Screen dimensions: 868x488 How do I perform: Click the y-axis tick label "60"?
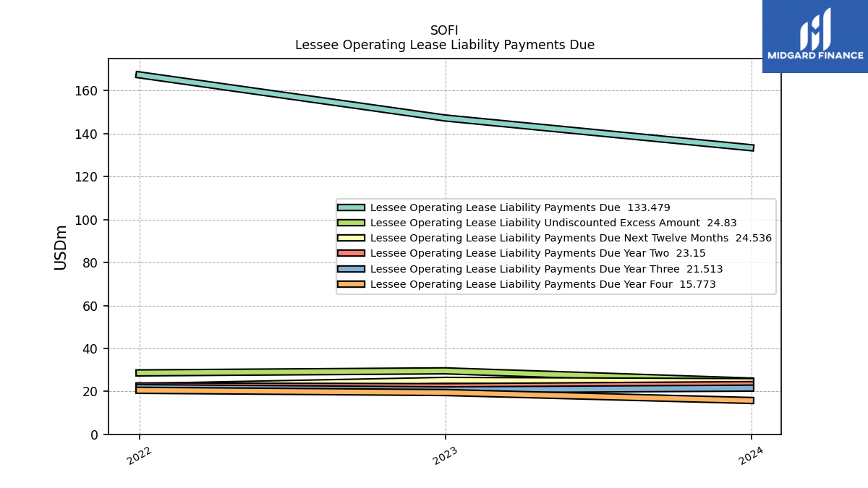coord(90,306)
